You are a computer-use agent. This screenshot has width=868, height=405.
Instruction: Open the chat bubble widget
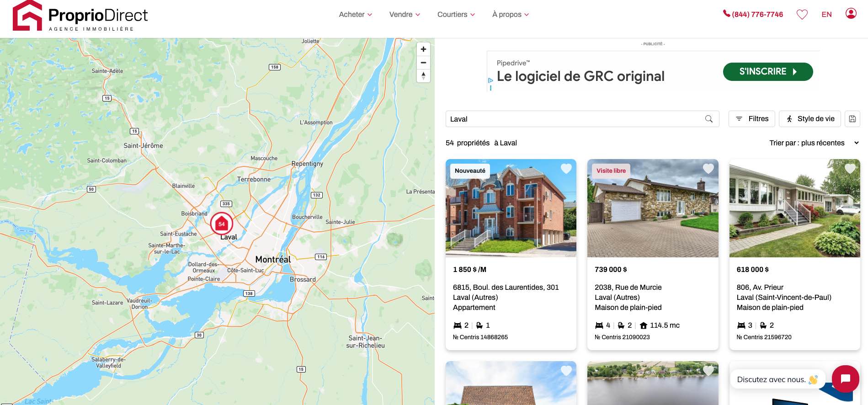[845, 378]
